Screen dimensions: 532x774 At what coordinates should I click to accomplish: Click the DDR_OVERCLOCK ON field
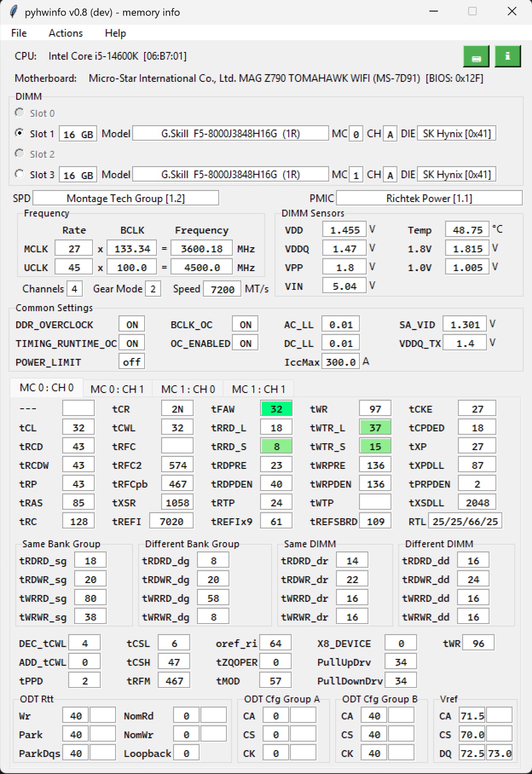(132, 325)
